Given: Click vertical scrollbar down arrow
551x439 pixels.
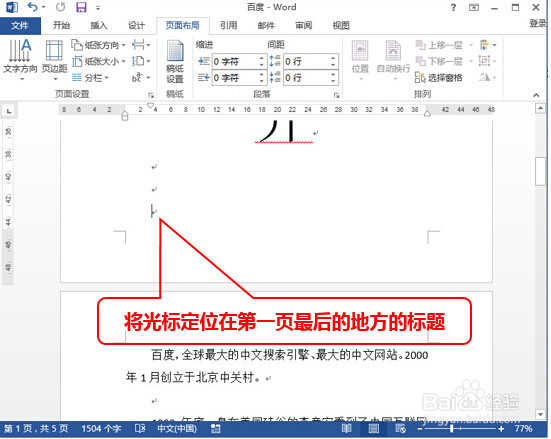Looking at the screenshot, I should 540,414.
